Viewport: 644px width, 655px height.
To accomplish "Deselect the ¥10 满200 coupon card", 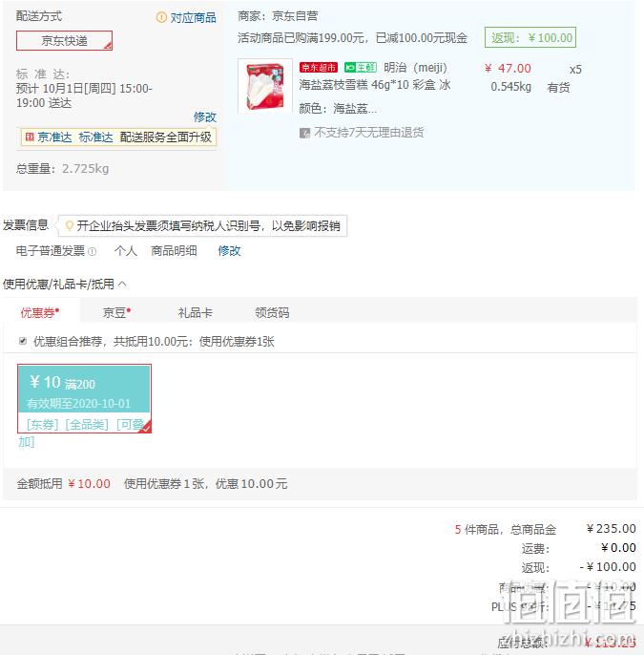I will [84, 398].
